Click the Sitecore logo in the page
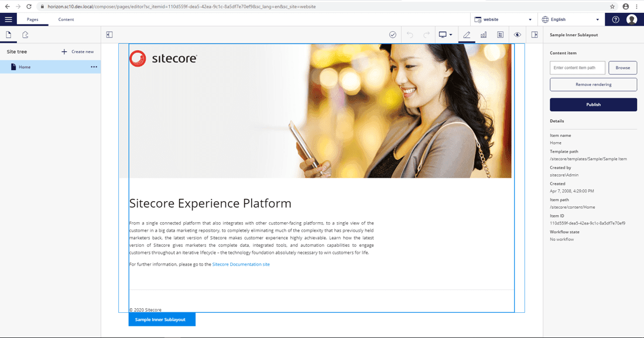Screen dimensions: 644x338 163,58
